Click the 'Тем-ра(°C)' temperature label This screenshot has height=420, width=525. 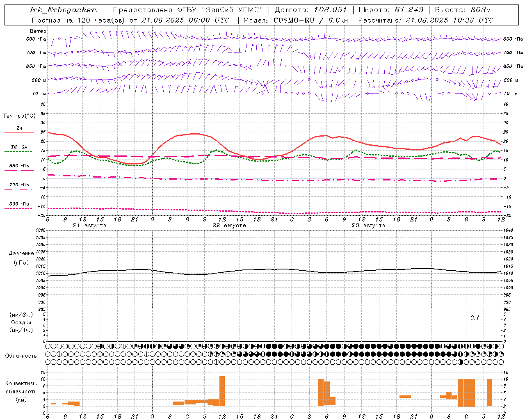19,116
